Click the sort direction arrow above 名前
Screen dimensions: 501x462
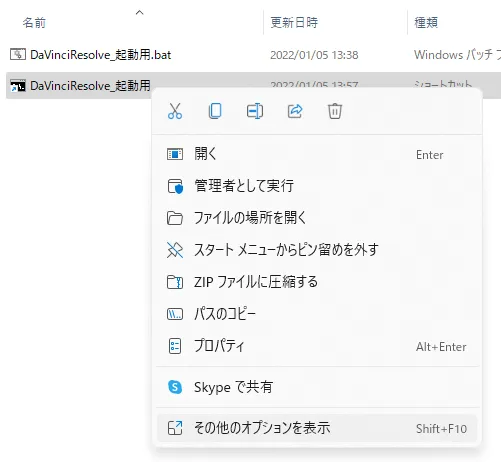[140, 13]
